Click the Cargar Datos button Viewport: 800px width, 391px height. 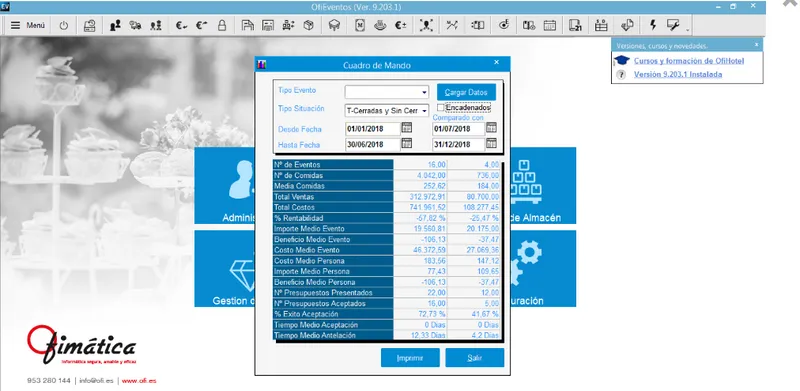(x=466, y=92)
